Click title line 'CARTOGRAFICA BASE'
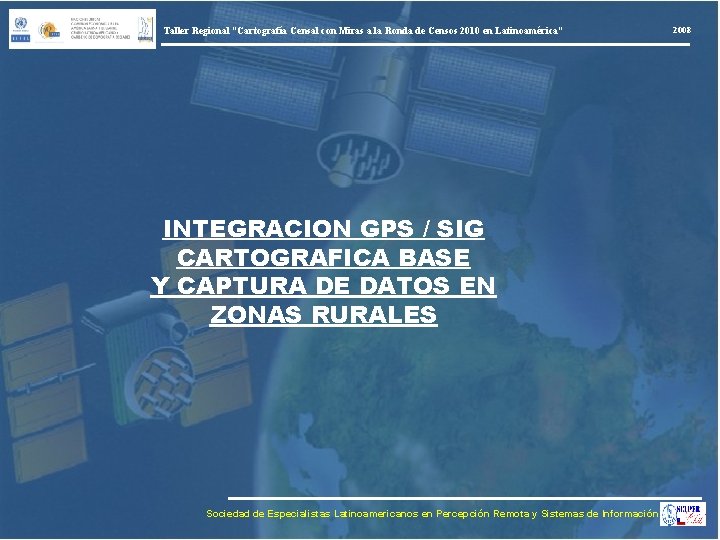Screen dimensions: 720x540 (x=323, y=257)
